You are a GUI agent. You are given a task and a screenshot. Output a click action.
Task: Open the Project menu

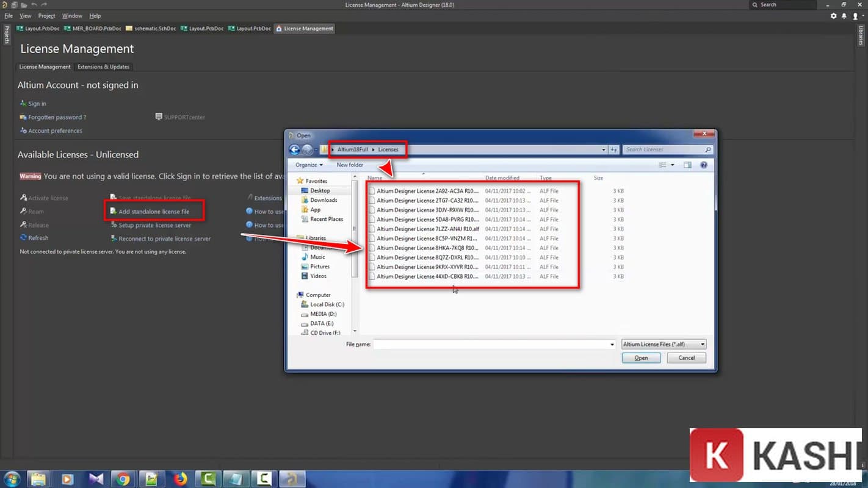[46, 16]
